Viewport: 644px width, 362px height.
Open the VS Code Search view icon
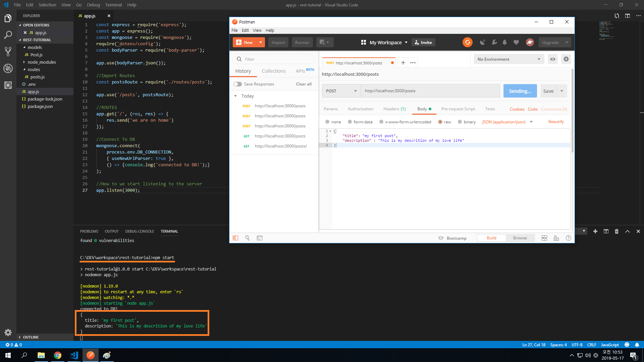8,35
